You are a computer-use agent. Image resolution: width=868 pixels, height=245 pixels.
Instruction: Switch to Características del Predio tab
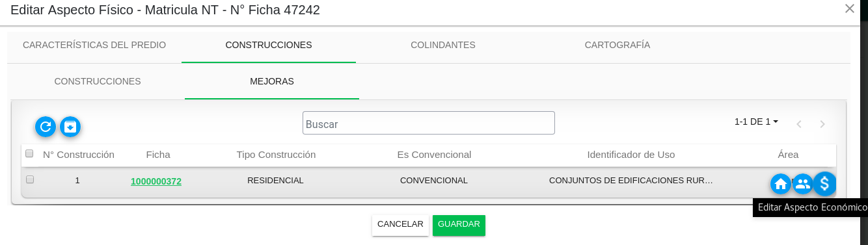(x=94, y=45)
